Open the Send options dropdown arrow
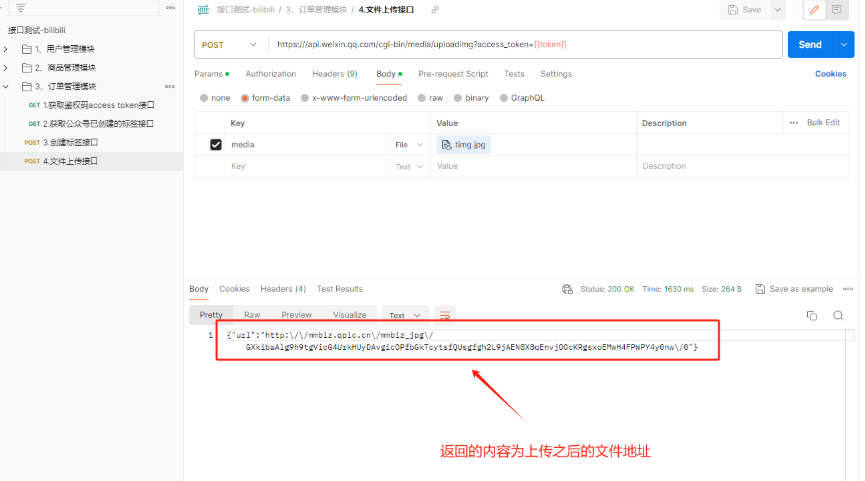This screenshot has height=481, width=865. pos(843,45)
